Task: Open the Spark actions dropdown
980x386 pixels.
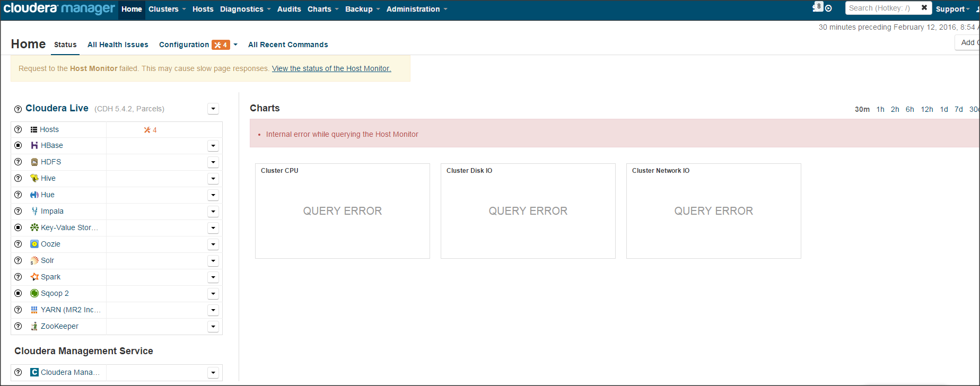Action: click(x=213, y=277)
